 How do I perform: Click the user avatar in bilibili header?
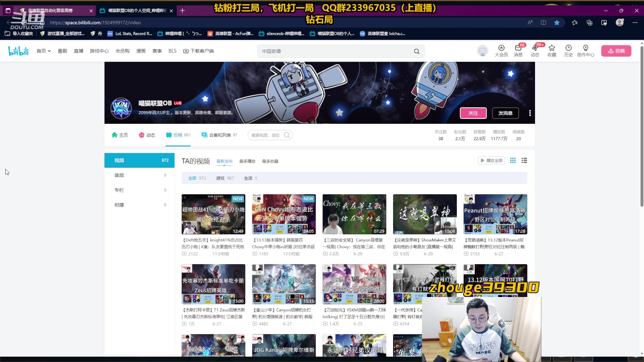coord(483,51)
